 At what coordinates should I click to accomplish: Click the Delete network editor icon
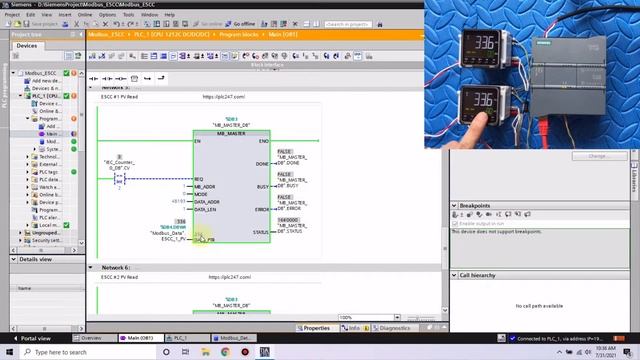point(102,56)
